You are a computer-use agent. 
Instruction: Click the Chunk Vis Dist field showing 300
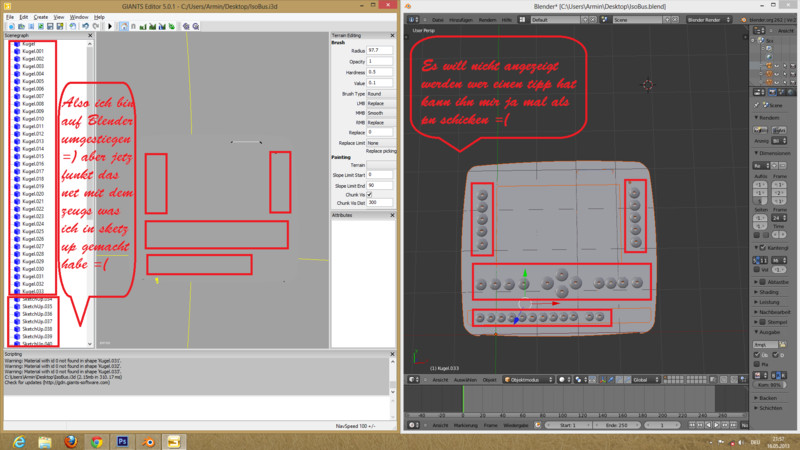380,203
